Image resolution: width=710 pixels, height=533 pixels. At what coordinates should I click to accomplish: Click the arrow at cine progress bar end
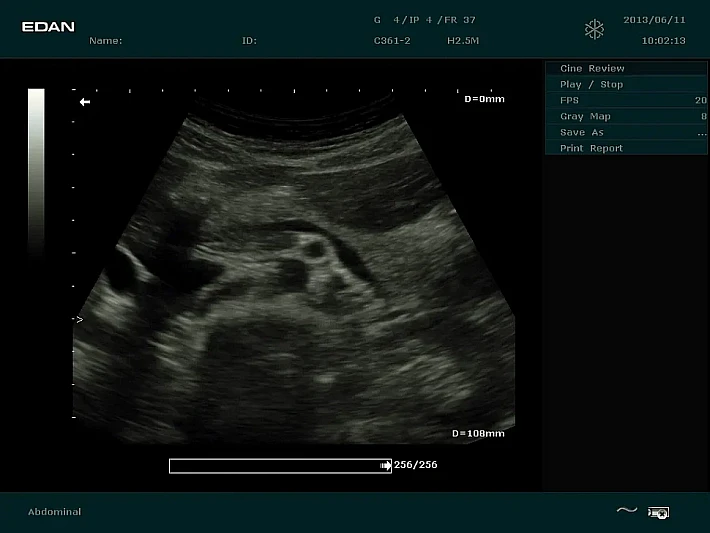(x=386, y=465)
